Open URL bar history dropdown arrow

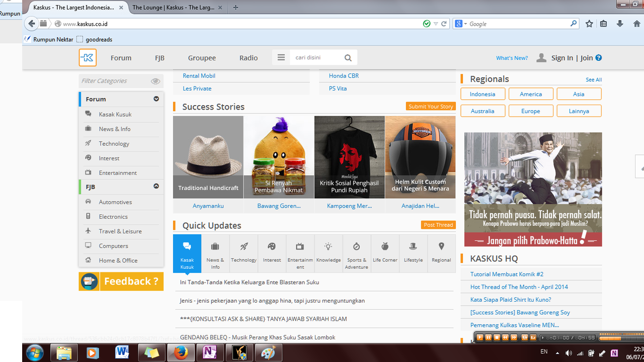pos(436,24)
